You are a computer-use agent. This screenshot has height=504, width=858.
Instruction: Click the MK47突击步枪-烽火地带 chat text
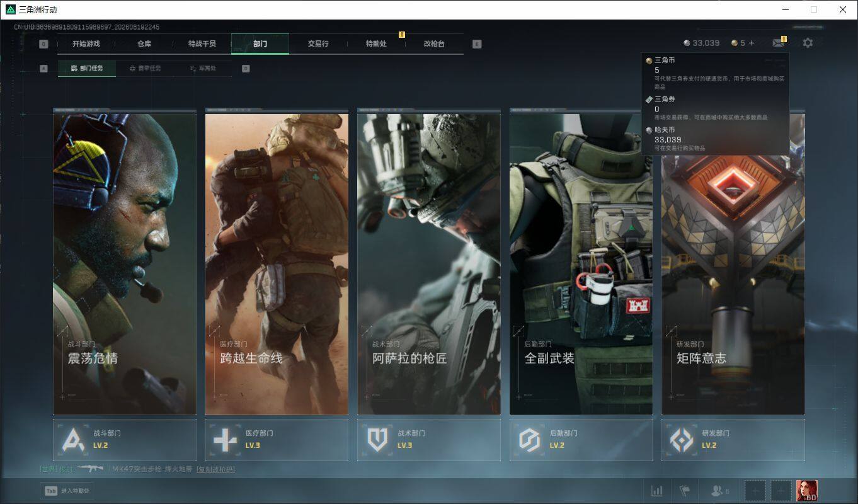click(152, 469)
